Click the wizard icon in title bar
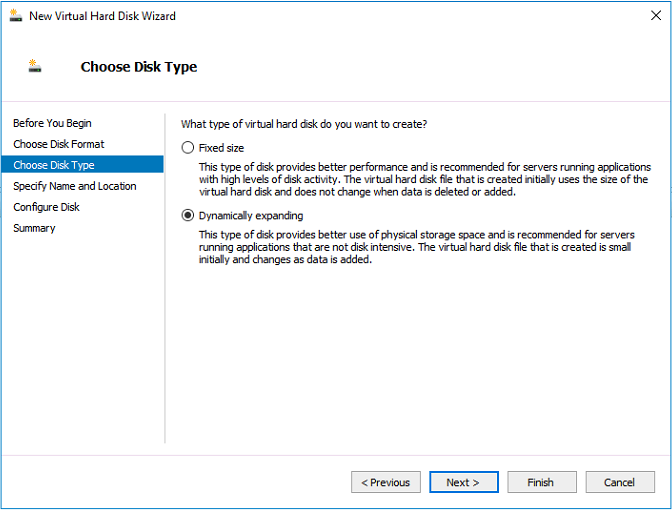The image size is (672, 510). (x=15, y=16)
